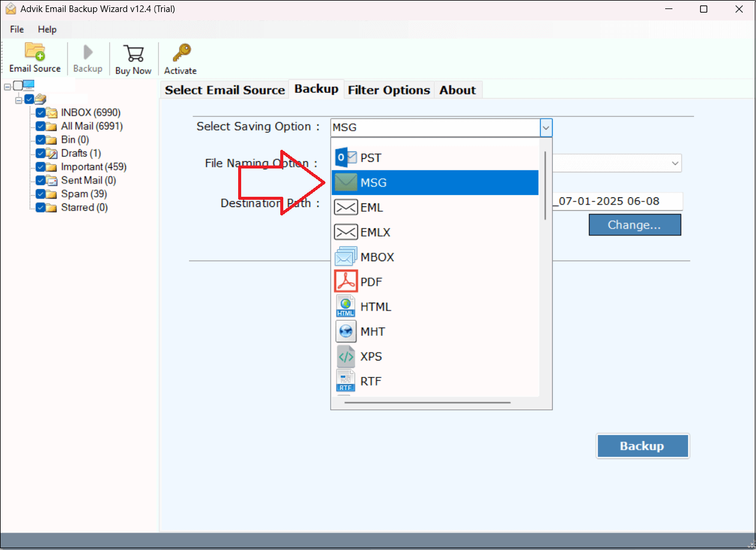Switch to the Filter Options tab
The image size is (756, 550).
389,90
